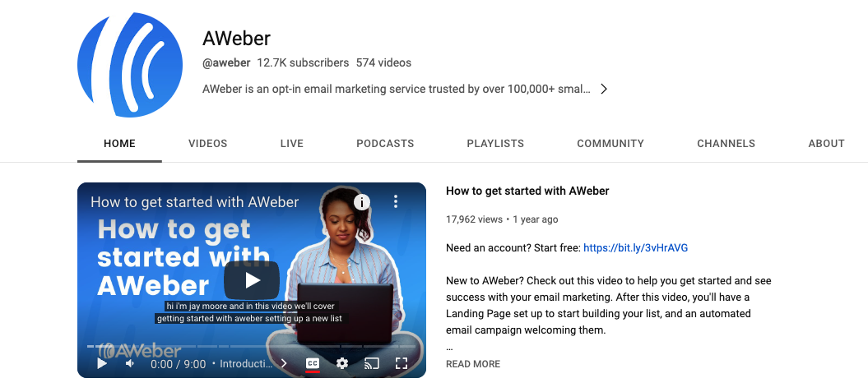This screenshot has width=868, height=392.
Task: Click the @aweber channel handle
Action: point(226,62)
